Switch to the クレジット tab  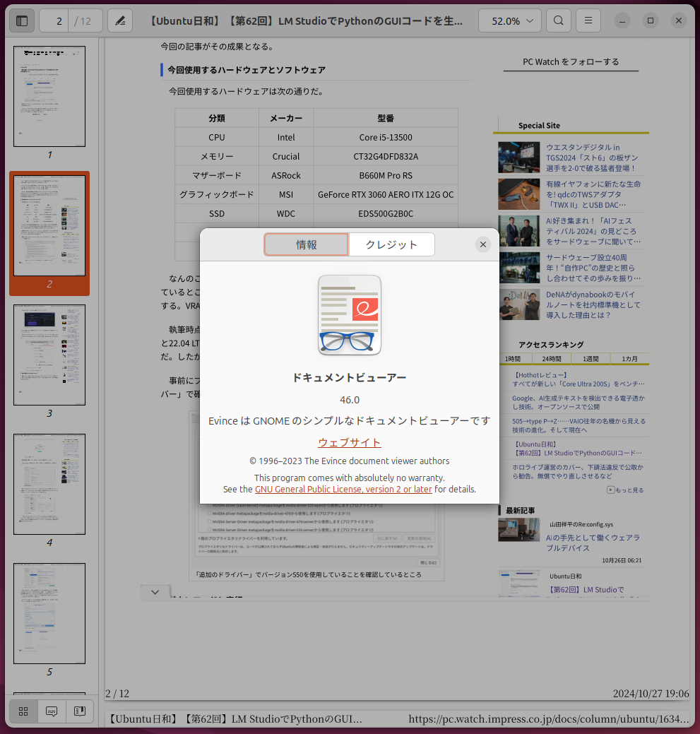point(391,244)
